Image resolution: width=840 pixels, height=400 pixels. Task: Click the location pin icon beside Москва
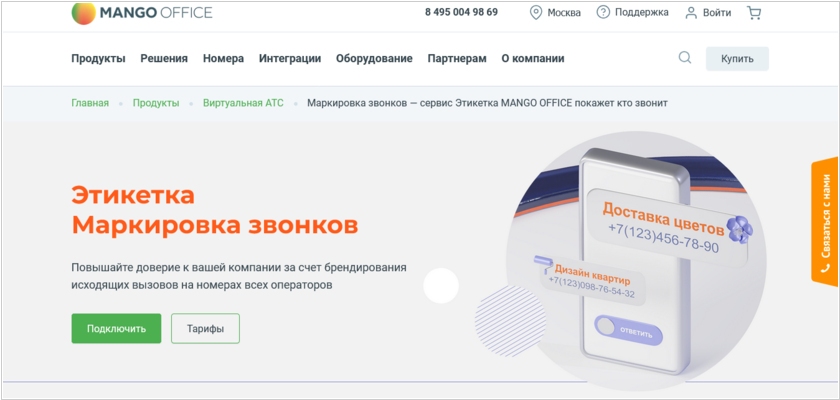(x=535, y=13)
